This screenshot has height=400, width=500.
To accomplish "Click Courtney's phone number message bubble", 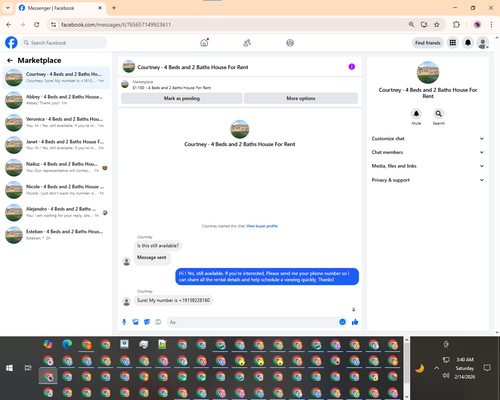I will click(x=173, y=300).
